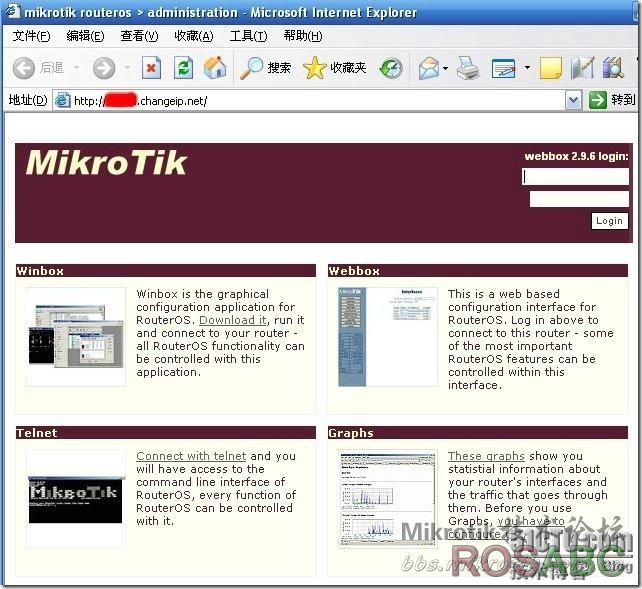This screenshot has width=642, height=589.
Task: Click the 搜索 search label button
Action: (279, 68)
